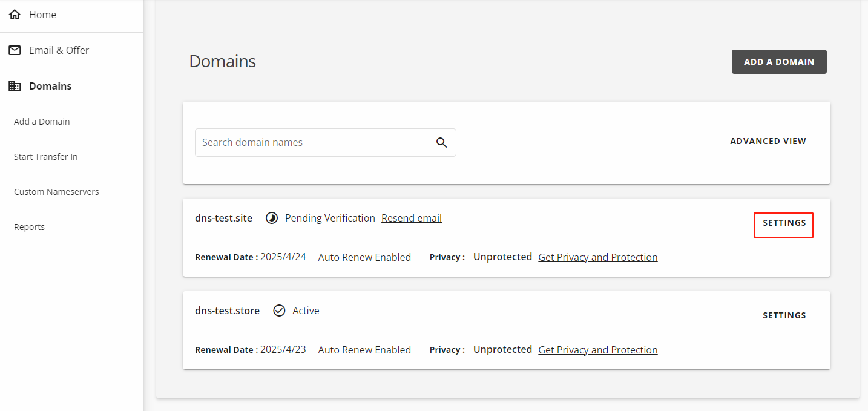
Task: Get Privacy and Protection for dns-test.site
Action: click(x=597, y=257)
